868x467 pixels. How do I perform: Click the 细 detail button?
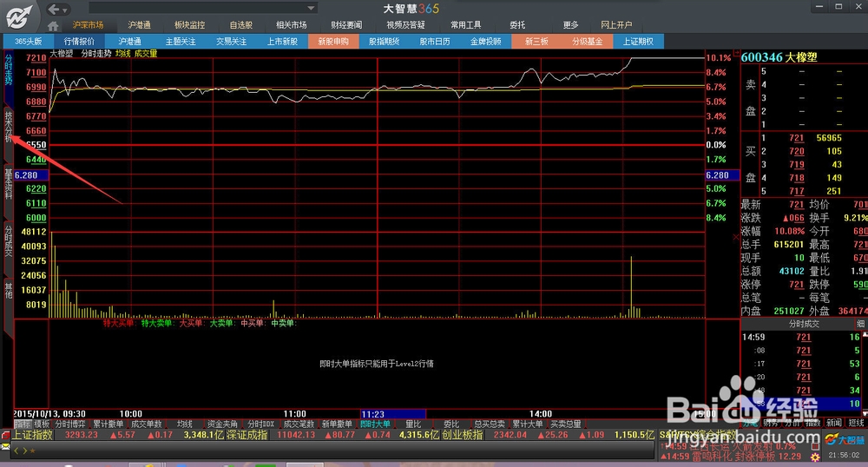[x=860, y=324]
